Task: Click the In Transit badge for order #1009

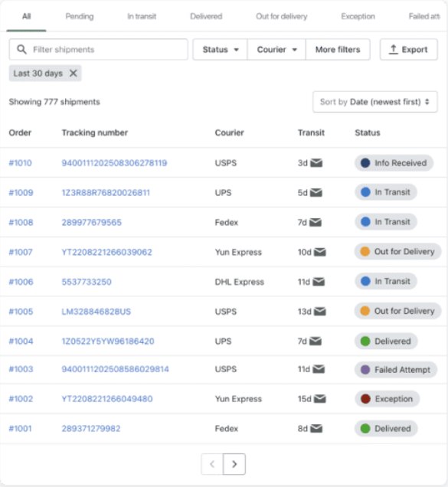Action: [x=385, y=192]
